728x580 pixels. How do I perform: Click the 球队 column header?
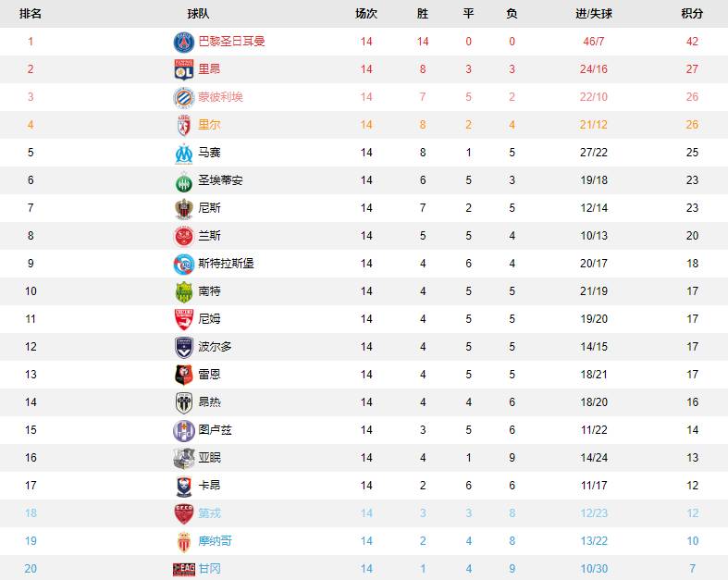(x=198, y=14)
